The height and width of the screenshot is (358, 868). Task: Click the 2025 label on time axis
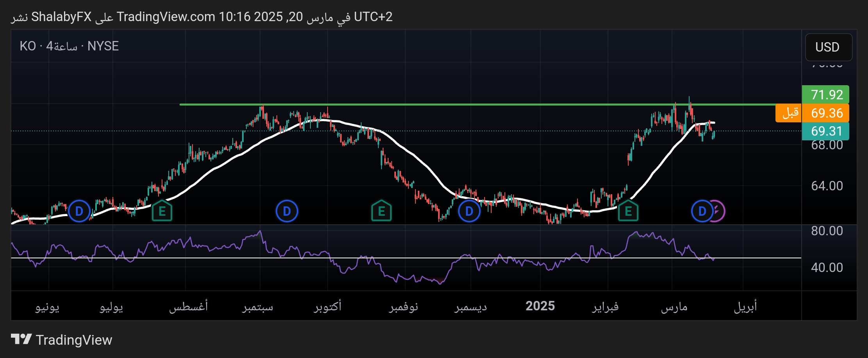click(x=540, y=306)
